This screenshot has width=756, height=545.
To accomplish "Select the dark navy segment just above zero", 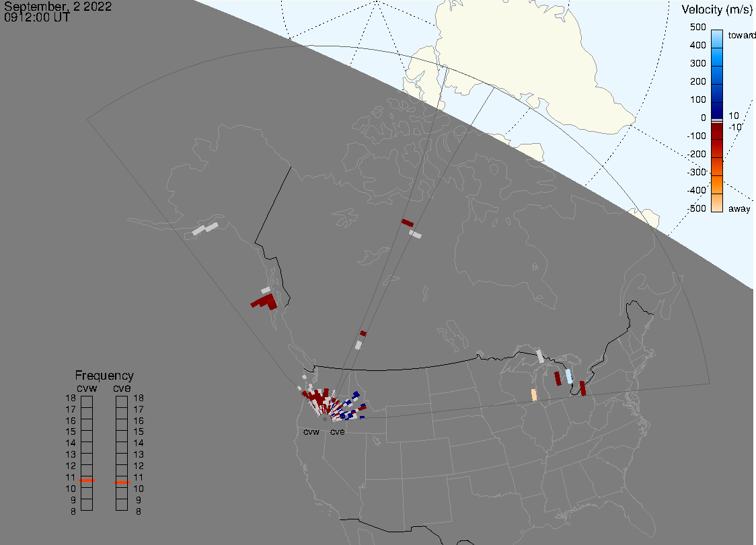I will [x=717, y=110].
